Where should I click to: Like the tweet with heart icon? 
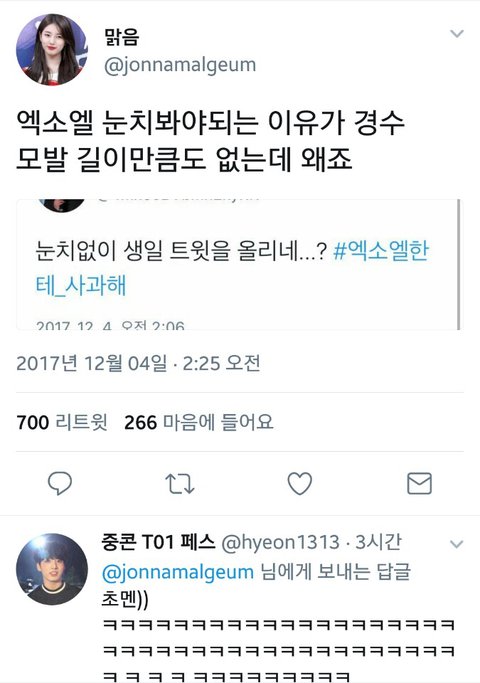click(300, 484)
